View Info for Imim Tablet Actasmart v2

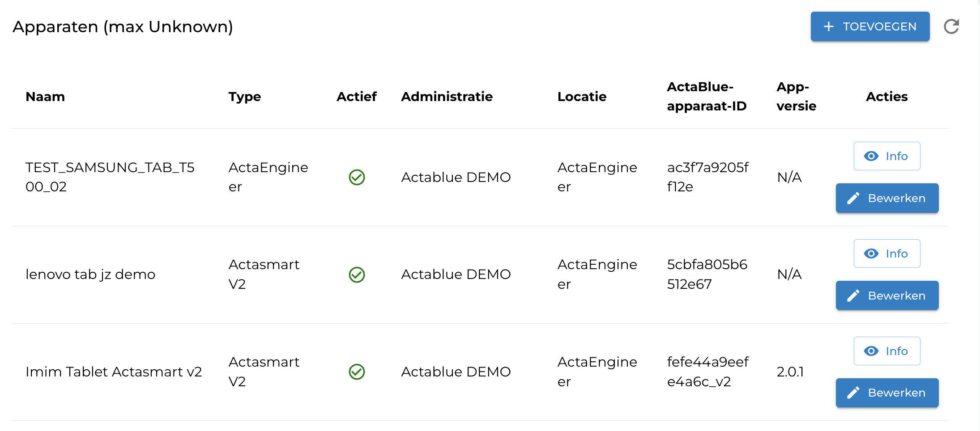[886, 351]
